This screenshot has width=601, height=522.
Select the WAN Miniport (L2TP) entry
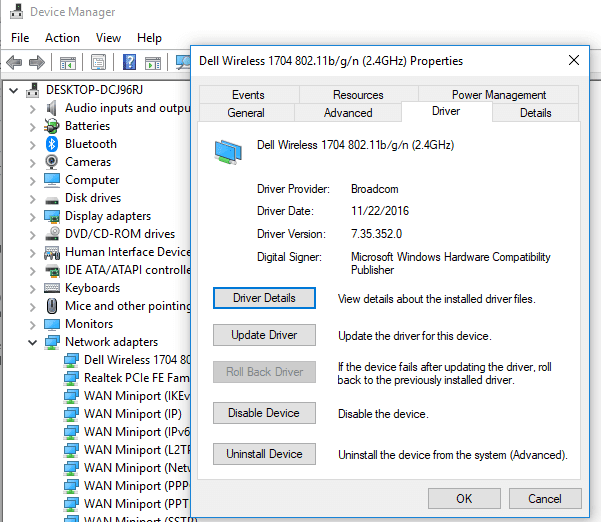click(x=137, y=450)
